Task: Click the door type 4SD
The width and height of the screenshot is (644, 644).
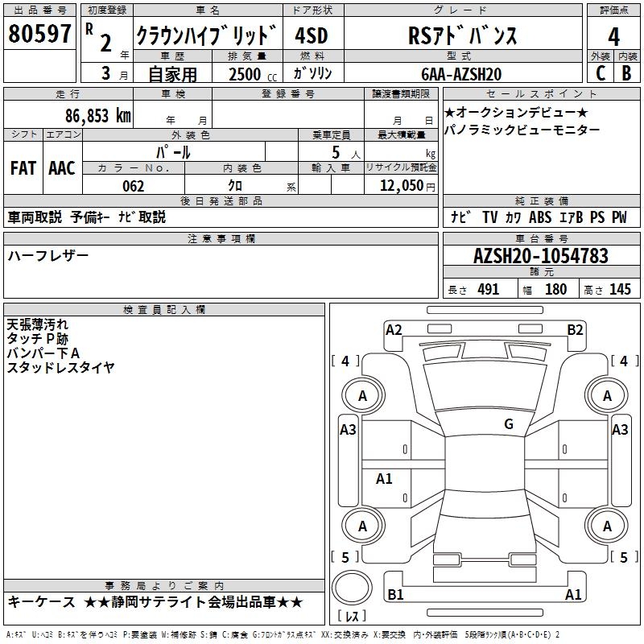Action: tap(312, 35)
